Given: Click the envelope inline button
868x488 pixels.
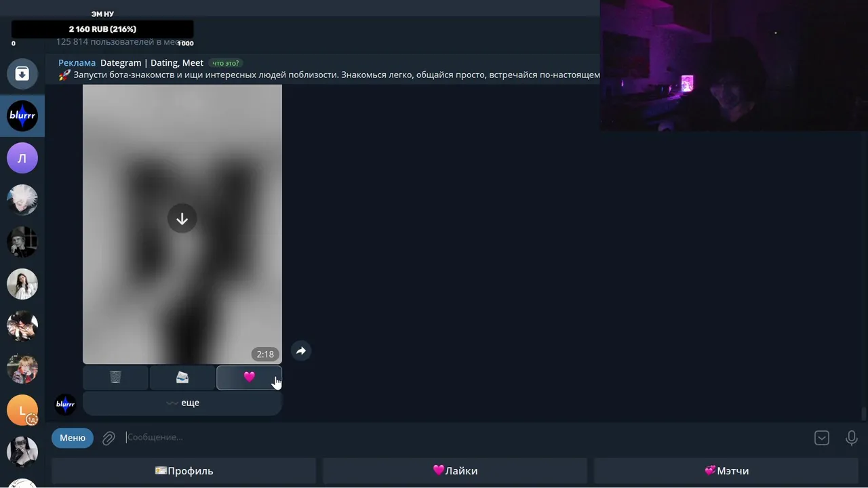Looking at the screenshot, I should (x=182, y=378).
